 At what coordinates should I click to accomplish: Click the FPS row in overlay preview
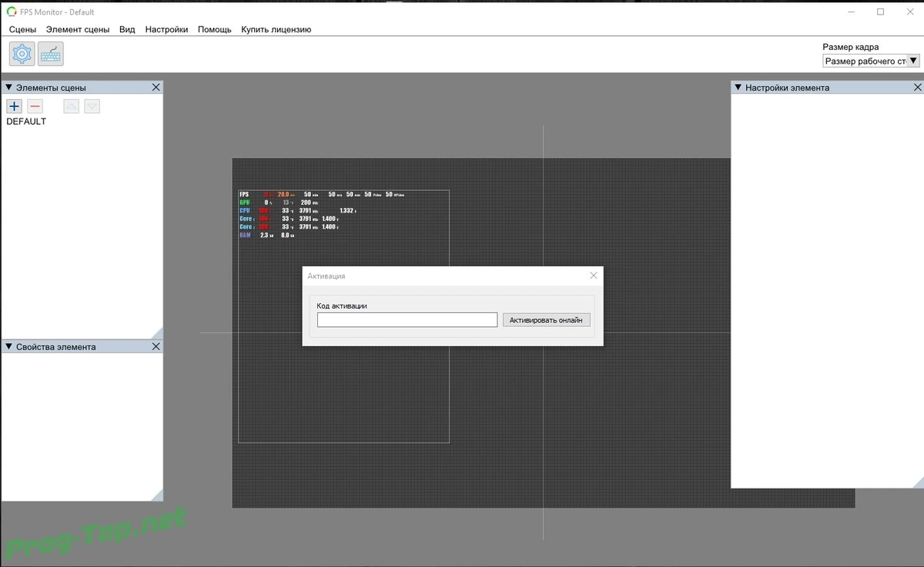tap(322, 195)
